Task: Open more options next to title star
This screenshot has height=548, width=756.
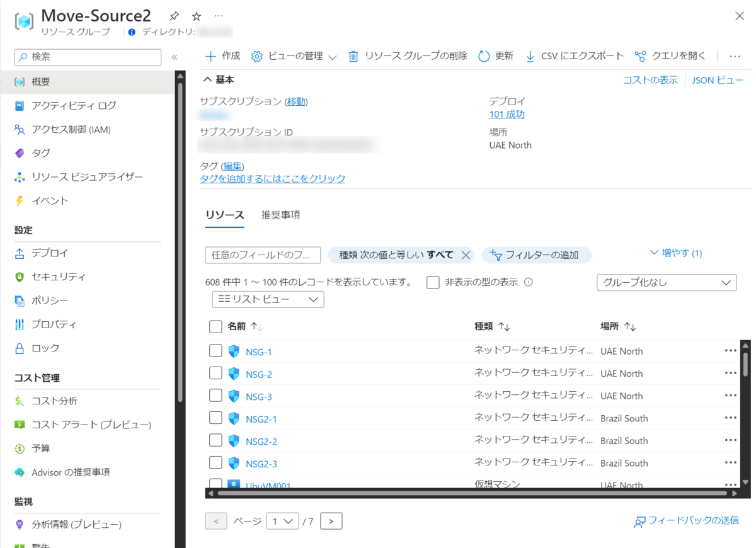Action: point(218,16)
